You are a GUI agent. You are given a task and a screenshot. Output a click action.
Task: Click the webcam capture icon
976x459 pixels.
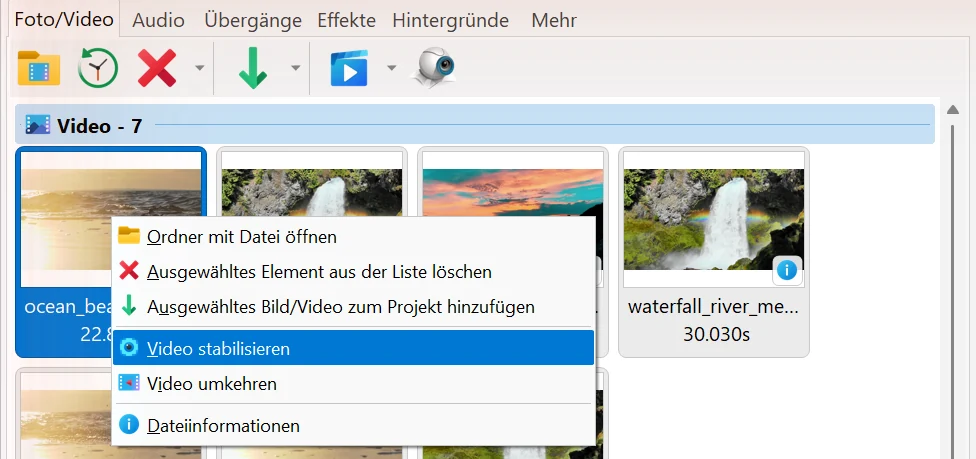pyautogui.click(x=434, y=67)
